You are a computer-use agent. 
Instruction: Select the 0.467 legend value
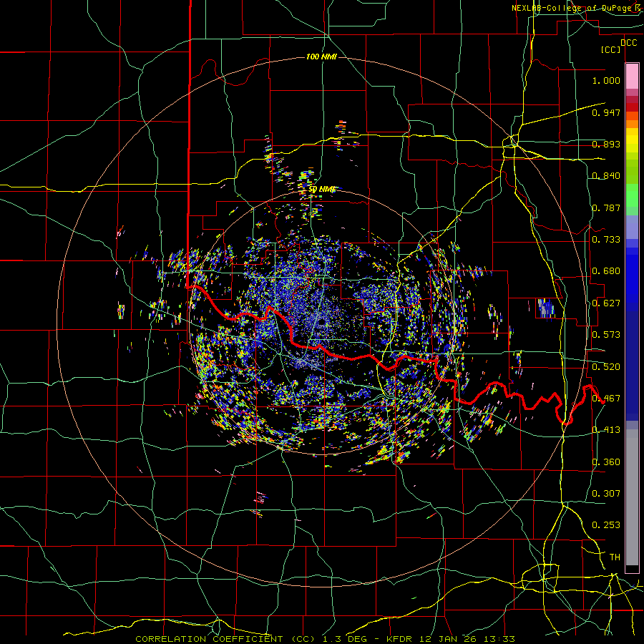[x=606, y=399]
